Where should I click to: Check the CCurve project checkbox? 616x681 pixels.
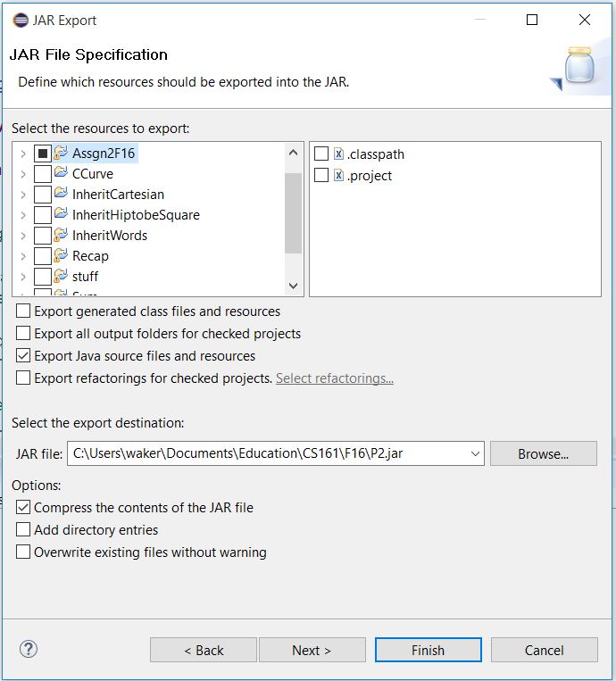click(43, 174)
